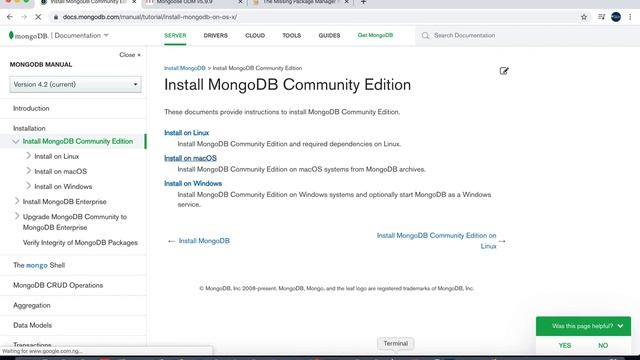The height and width of the screenshot is (360, 640).
Task: Focus the Search Documentation field
Action: pyautogui.click(x=527, y=36)
